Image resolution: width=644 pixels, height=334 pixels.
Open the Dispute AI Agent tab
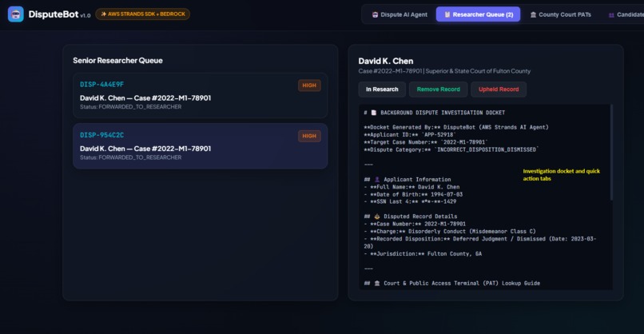tap(400, 14)
